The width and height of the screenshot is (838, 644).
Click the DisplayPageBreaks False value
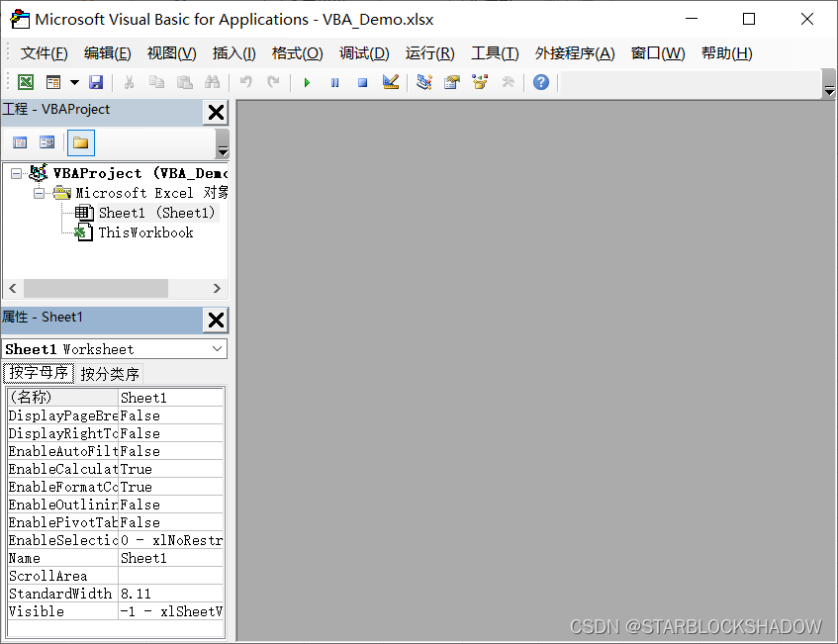coord(170,415)
